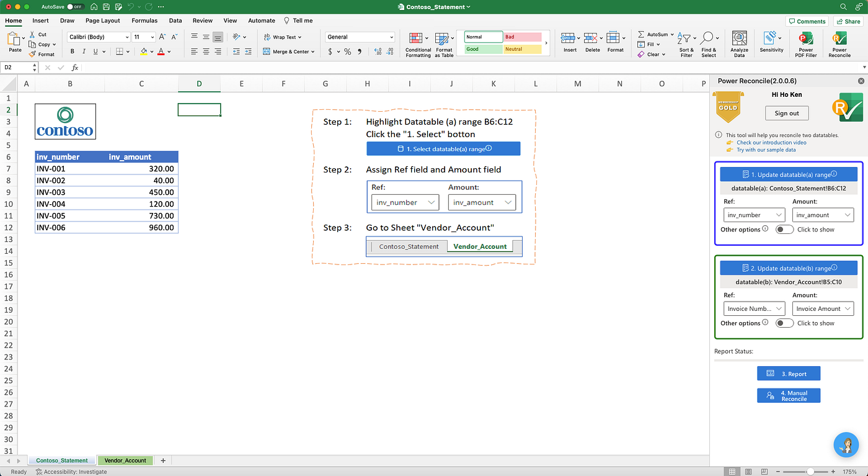Click the 3. Report button

click(789, 374)
